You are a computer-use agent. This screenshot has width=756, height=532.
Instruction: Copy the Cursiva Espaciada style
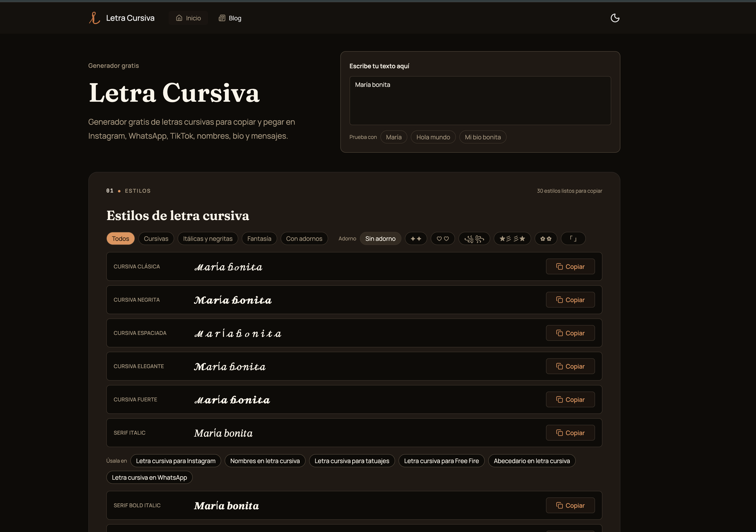coord(570,333)
